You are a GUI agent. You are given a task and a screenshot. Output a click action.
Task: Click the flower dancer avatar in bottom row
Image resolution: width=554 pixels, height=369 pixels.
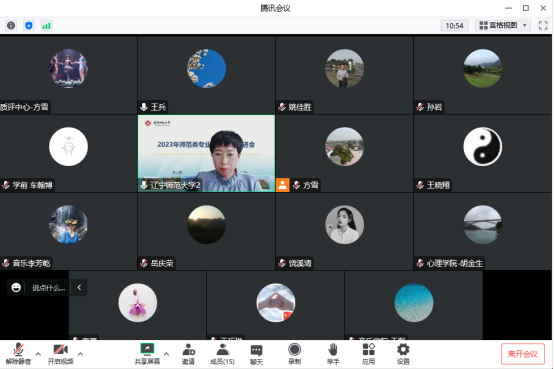[137, 303]
